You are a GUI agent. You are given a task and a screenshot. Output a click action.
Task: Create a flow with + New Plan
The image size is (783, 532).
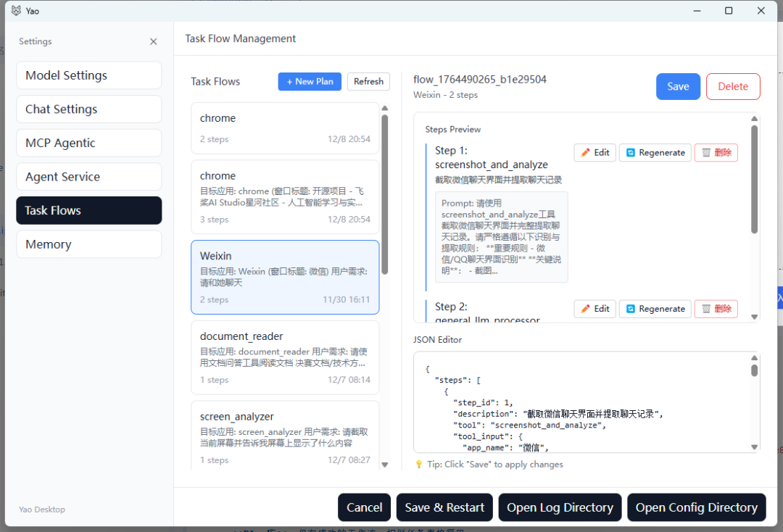coord(310,81)
